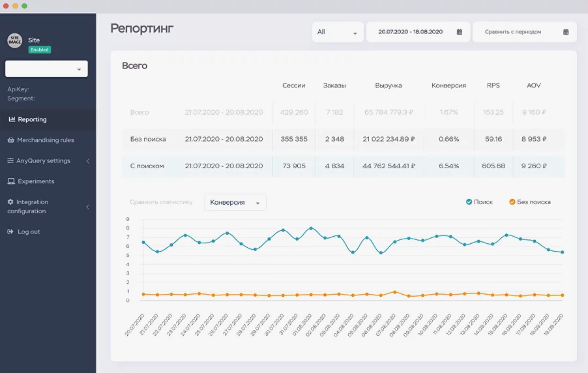Viewport: 588px width, 373px height.
Task: Open the Experiments menu item
Action: tap(48, 181)
